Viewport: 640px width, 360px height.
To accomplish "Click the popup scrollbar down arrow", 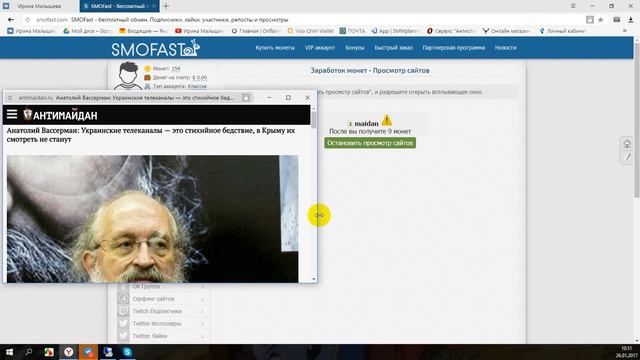I will (313, 279).
